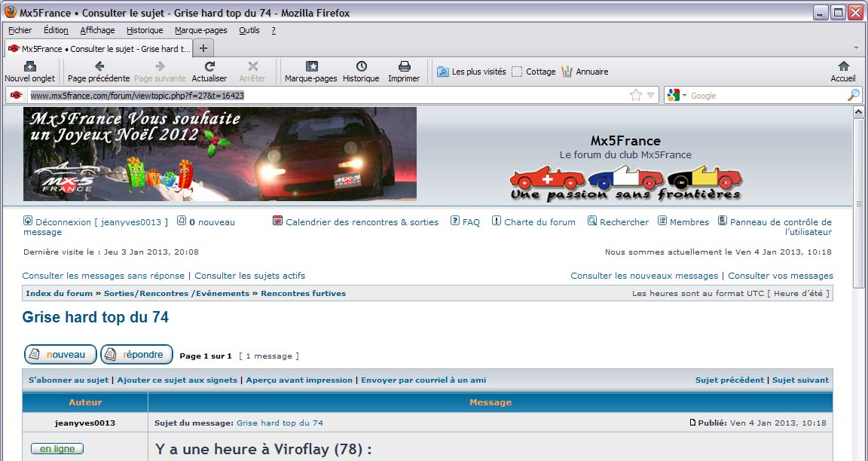Expand the URL history dropdown arrow
Image resolution: width=868 pixels, height=461 pixels.
tap(650, 96)
